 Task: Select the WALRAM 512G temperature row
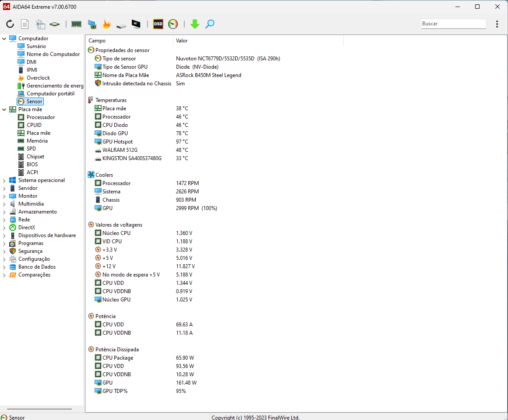pos(141,150)
